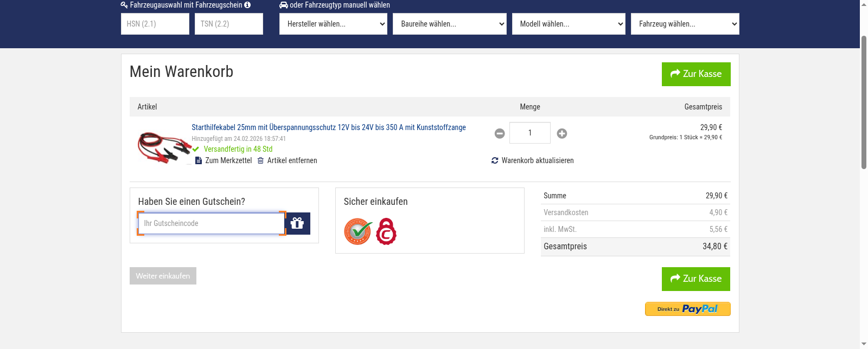
Task: Focus the TSN (2.2) input field
Action: tap(229, 24)
